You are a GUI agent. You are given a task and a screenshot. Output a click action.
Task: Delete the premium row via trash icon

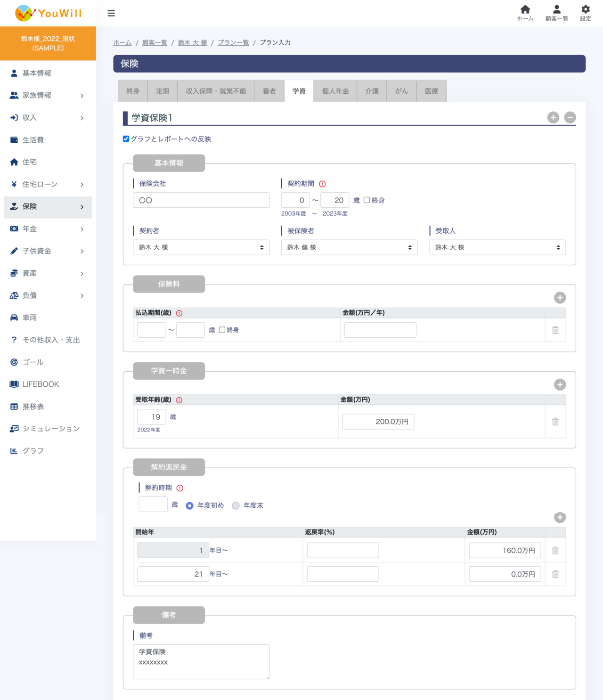(x=555, y=330)
